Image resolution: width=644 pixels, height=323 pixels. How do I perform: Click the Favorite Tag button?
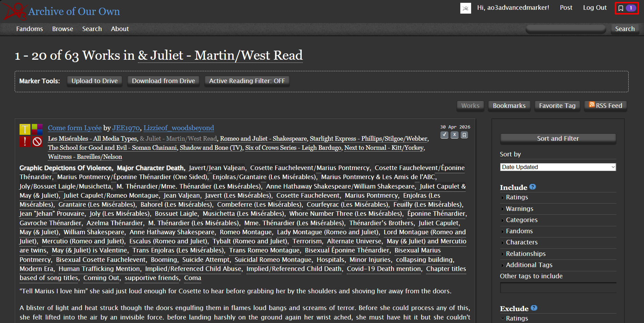click(x=557, y=105)
